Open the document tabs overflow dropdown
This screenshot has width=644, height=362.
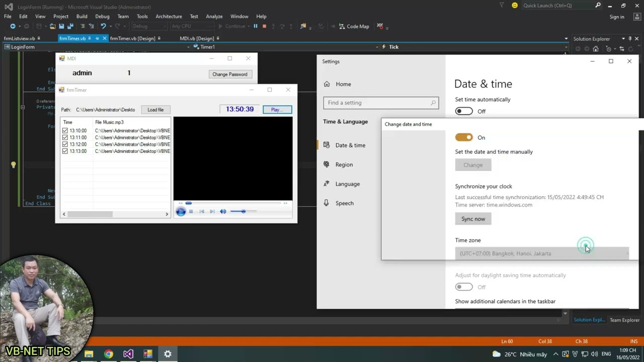coord(566,39)
